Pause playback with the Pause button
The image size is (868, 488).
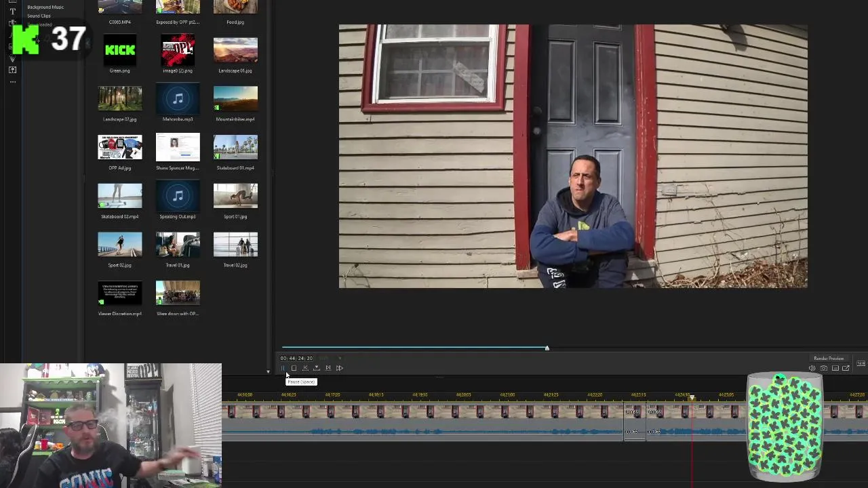tap(283, 368)
